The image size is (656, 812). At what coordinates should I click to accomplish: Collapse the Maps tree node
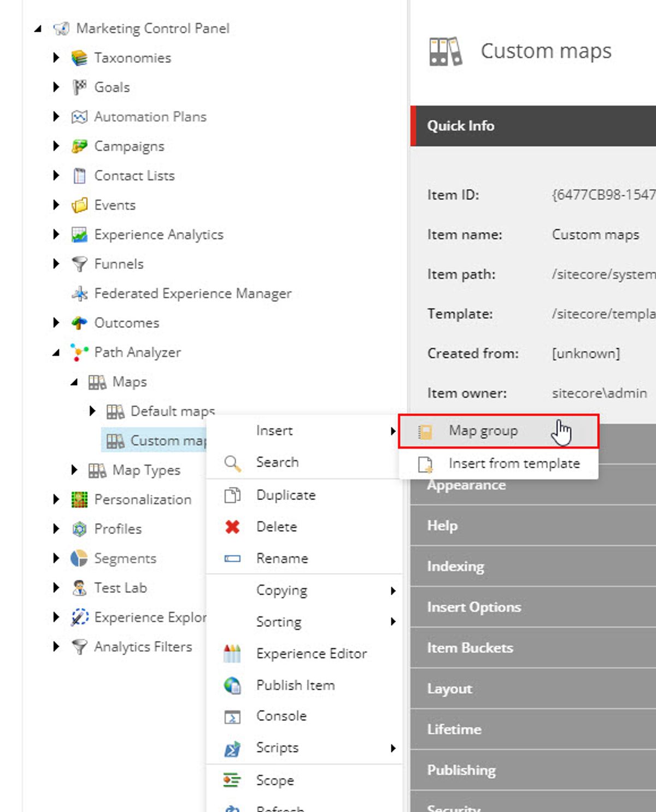coord(74,383)
